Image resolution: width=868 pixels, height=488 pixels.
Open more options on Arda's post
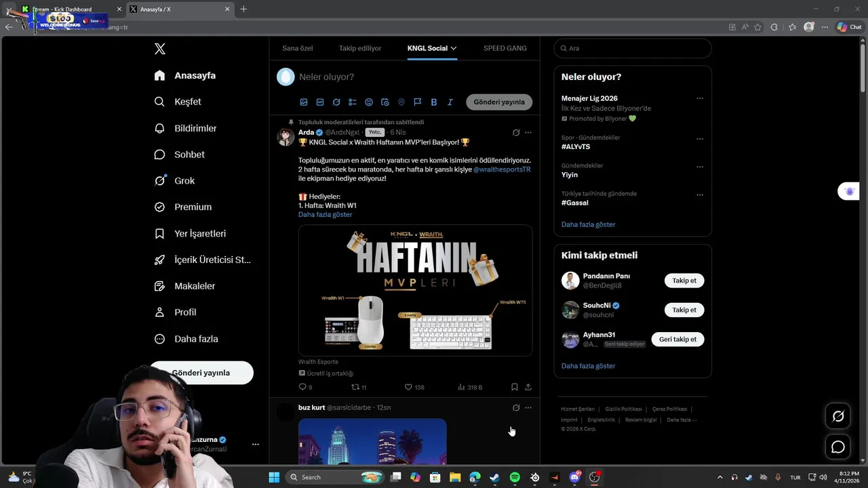tap(528, 133)
